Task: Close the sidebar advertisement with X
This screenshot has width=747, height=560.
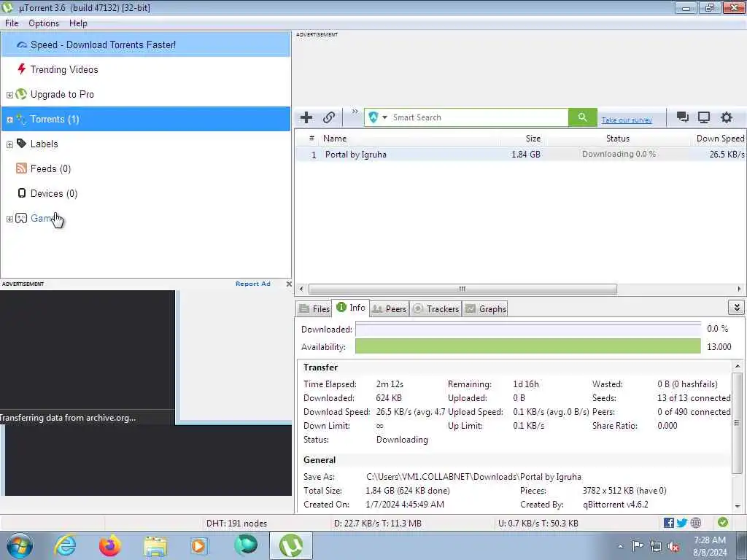Action: click(289, 284)
